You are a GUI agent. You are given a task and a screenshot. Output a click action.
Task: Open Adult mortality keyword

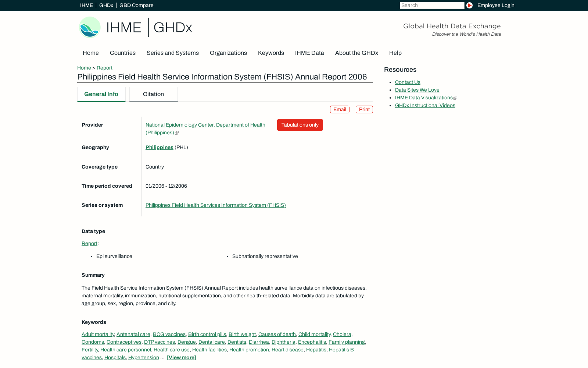pyautogui.click(x=98, y=334)
